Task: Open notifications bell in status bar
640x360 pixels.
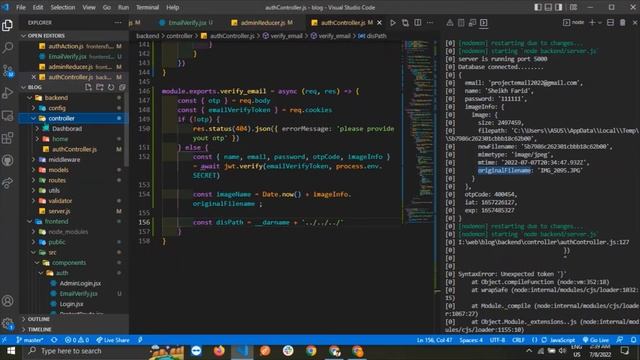Action: click(633, 340)
